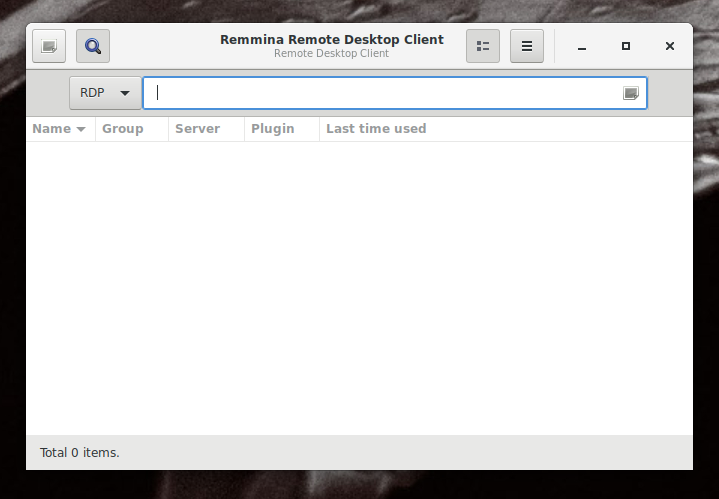719x499 pixels.
Task: Sort by Last time used column
Action: point(506,129)
